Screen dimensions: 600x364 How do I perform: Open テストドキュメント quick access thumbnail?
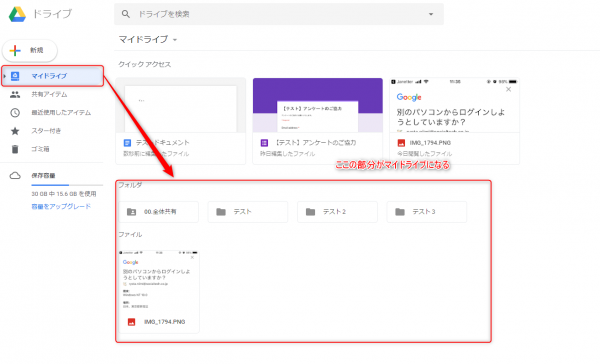coord(181,105)
